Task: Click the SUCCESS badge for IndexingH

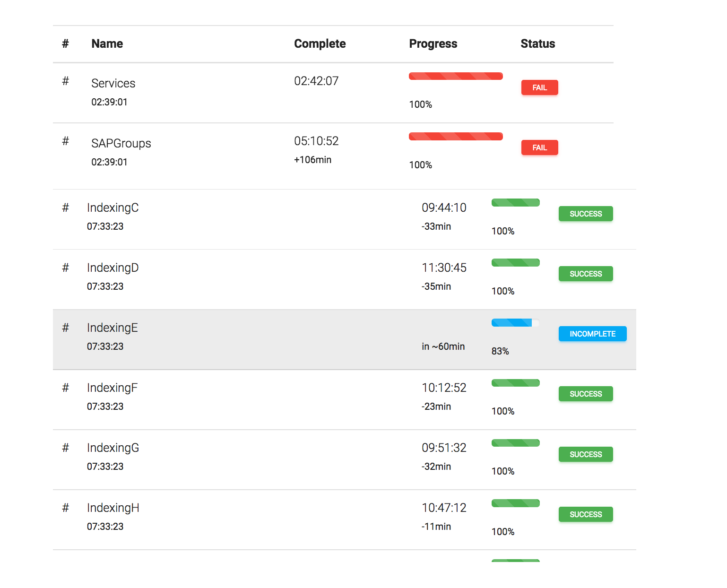Action: 585,514
